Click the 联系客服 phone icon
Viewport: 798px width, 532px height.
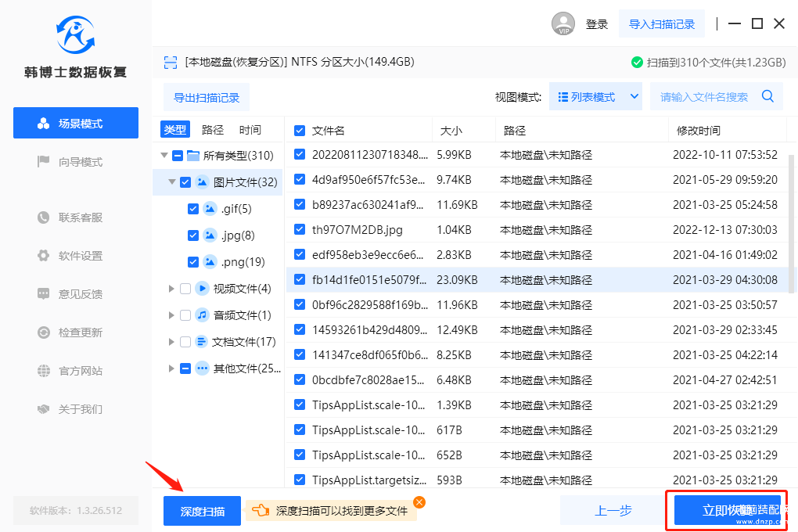pos(44,217)
